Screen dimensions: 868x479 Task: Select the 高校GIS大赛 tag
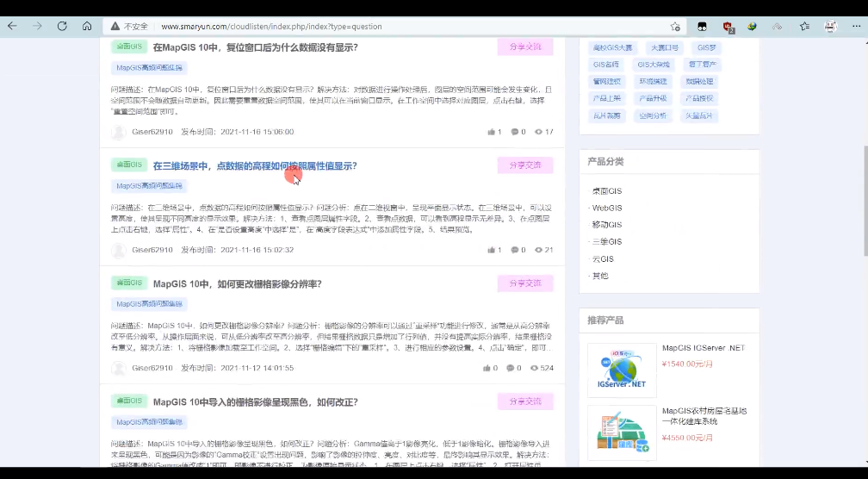point(612,47)
